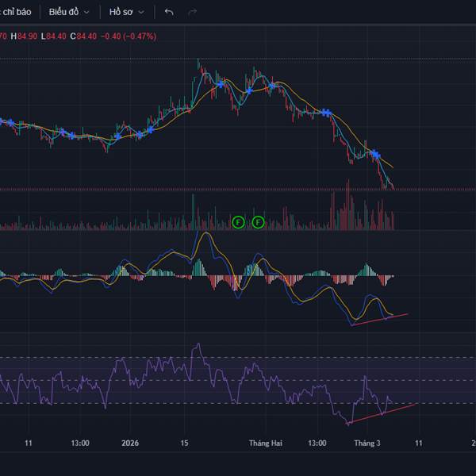The image size is (476, 476).
Task: Click the 2026 label on time axis
Action: tap(129, 443)
